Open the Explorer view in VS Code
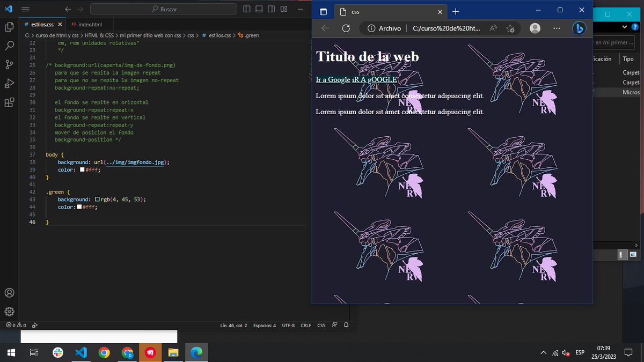644x362 pixels. pos(9,27)
